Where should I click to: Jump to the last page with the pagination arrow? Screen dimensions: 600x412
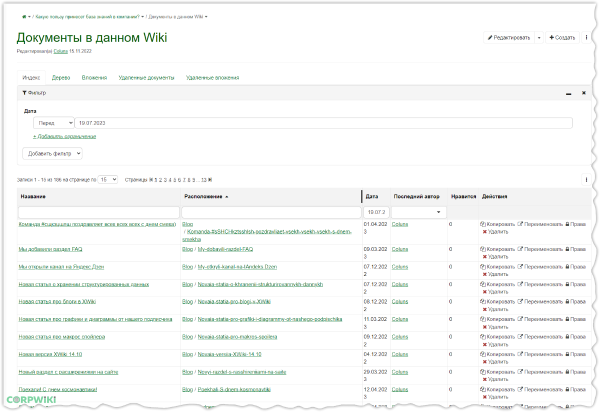tap(210, 180)
